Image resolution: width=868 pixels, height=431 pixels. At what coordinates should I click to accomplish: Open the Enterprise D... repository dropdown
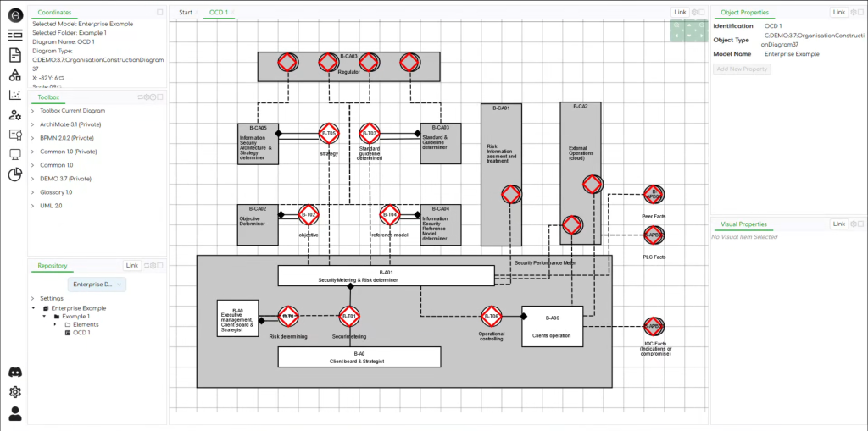(x=97, y=285)
